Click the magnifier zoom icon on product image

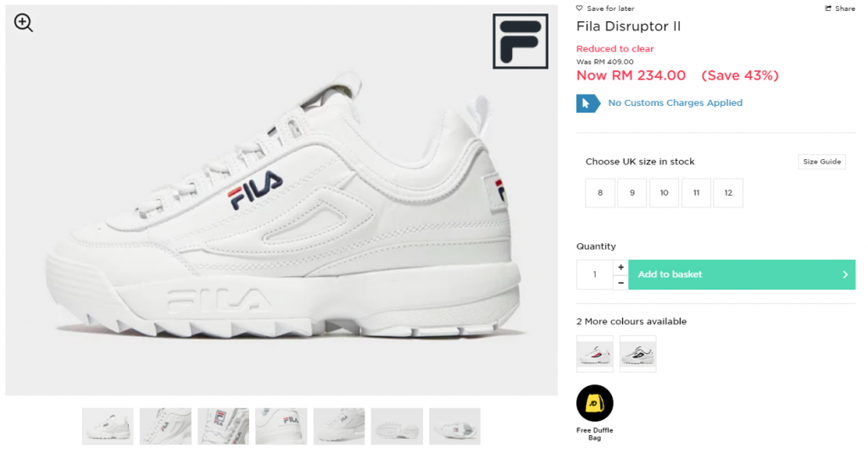(23, 23)
